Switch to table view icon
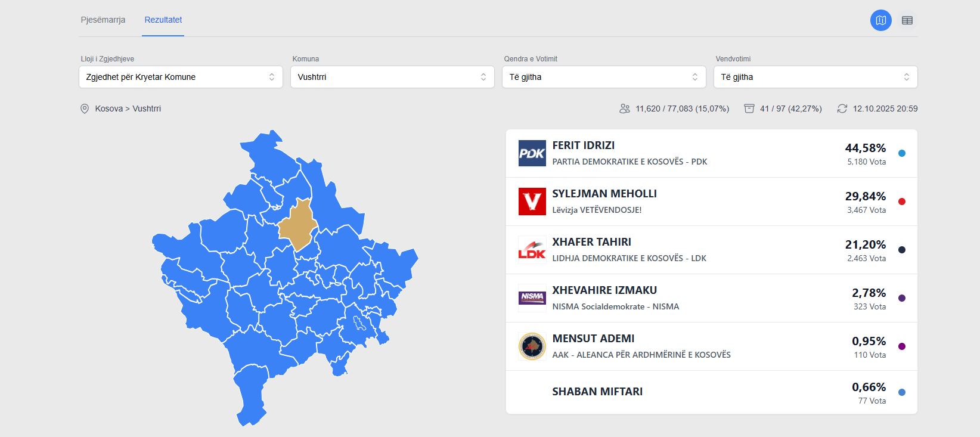The image size is (980, 437). (x=907, y=20)
